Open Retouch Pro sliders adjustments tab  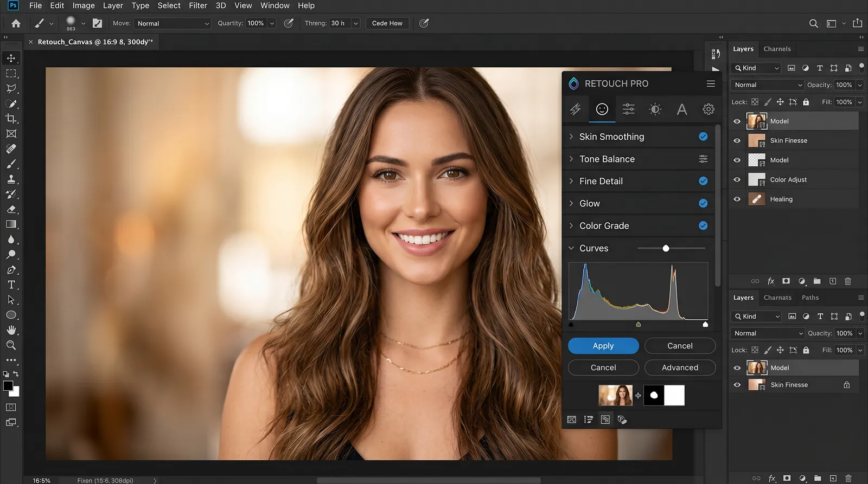click(x=628, y=109)
